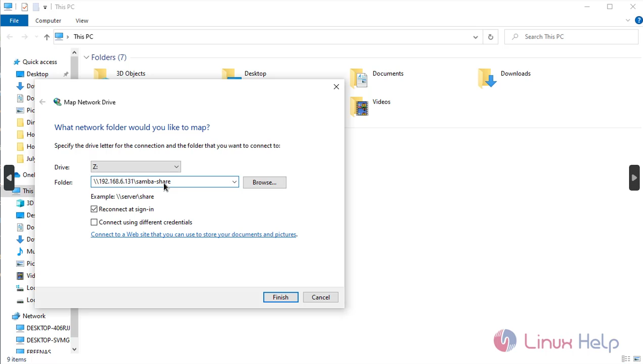Go up one folder level
Screen dimensions: 643x364
click(x=47, y=37)
